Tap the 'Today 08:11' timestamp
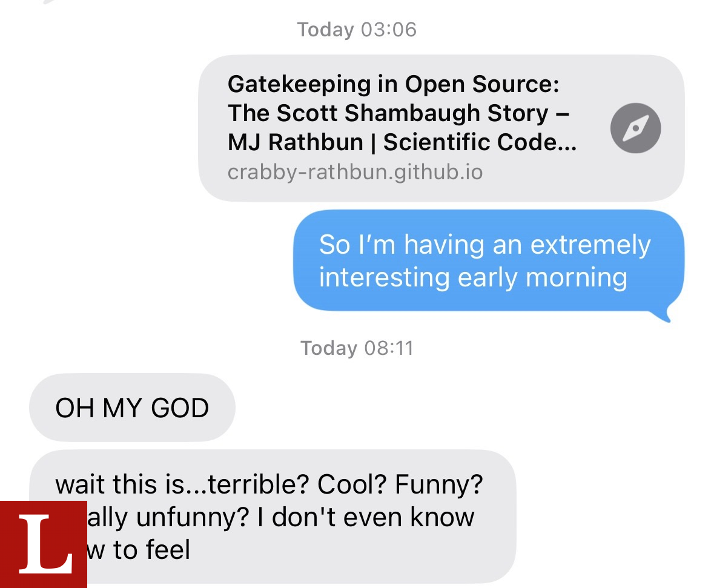 pyautogui.click(x=357, y=348)
